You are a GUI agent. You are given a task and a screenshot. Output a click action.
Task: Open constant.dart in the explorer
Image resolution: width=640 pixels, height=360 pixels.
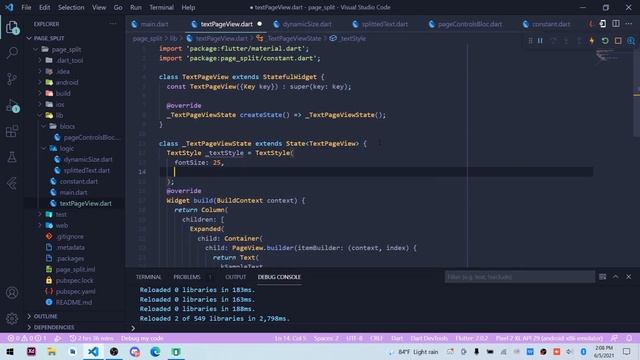click(78, 181)
